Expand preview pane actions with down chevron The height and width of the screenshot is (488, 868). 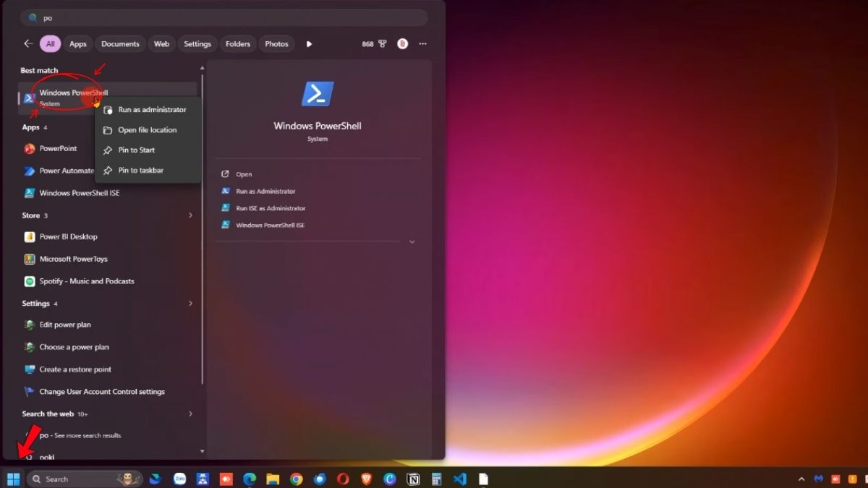pos(412,241)
